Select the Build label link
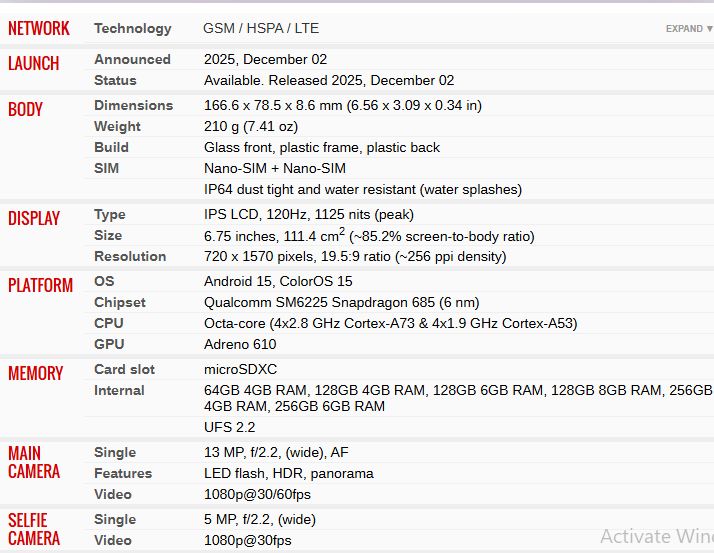 (111, 147)
